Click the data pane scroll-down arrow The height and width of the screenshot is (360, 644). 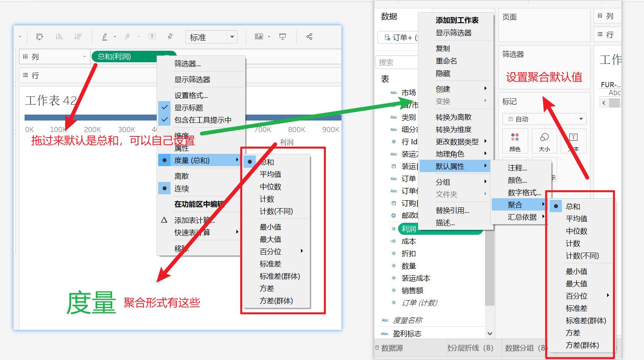[x=490, y=333]
